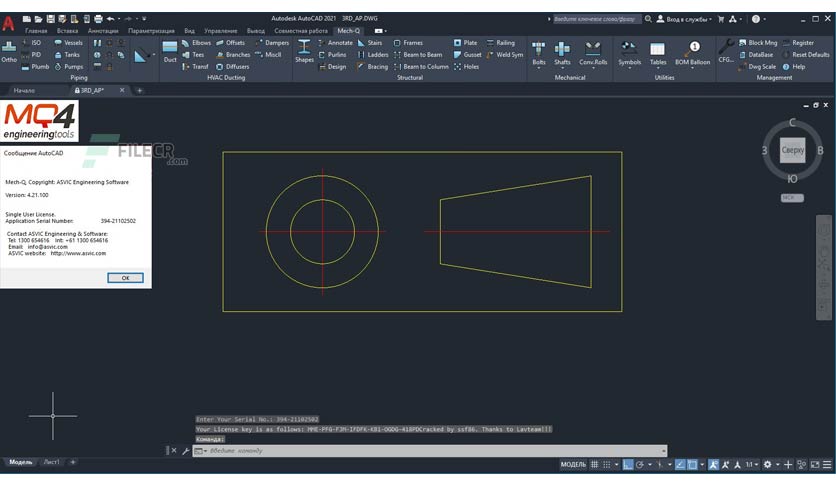Expand the Symbols dropdown
This screenshot has width=836, height=484.
click(629, 68)
